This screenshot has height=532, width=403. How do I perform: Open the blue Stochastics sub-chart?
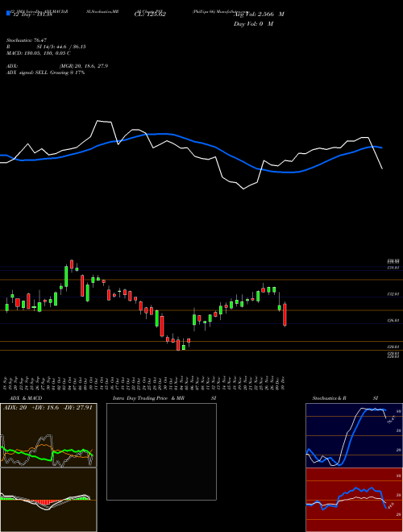coord(354,435)
